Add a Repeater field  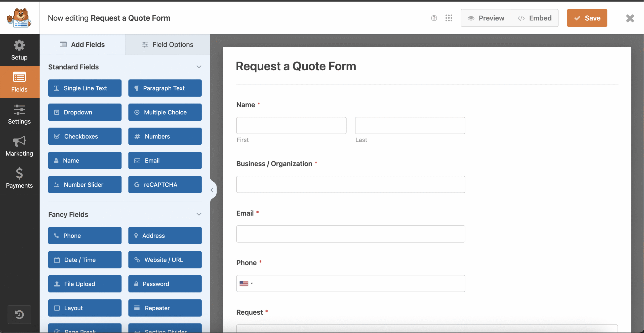[x=165, y=308]
